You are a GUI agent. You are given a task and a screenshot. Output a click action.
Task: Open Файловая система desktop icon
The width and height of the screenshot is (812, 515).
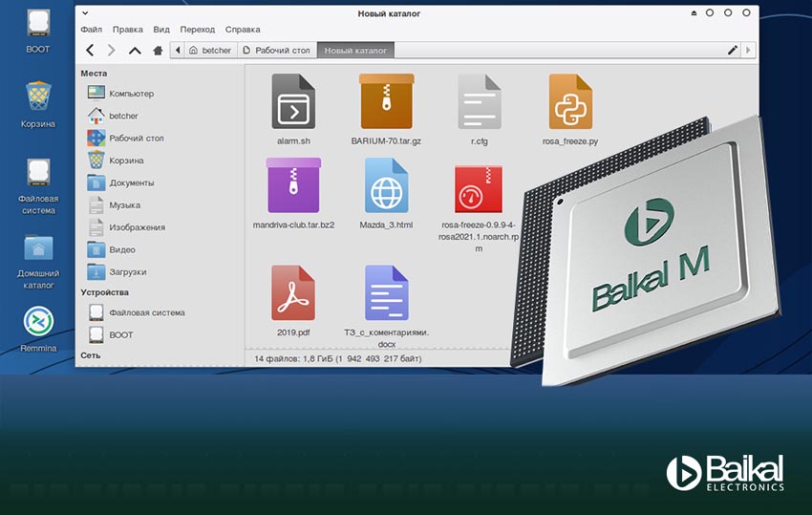[x=38, y=186]
